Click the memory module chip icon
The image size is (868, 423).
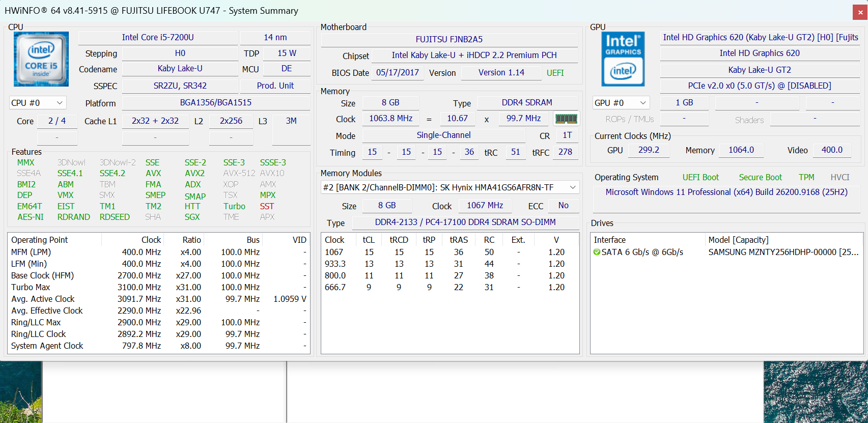click(566, 119)
